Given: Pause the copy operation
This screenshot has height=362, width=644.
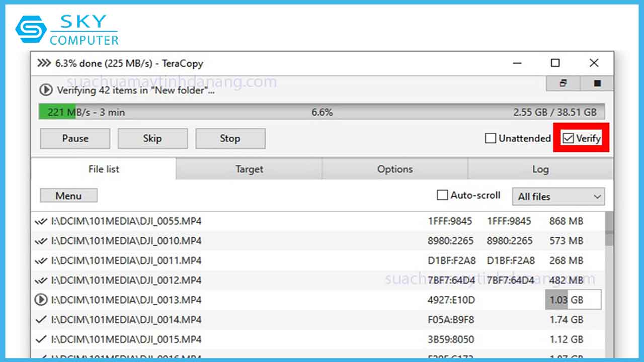Looking at the screenshot, I should click(x=75, y=138).
